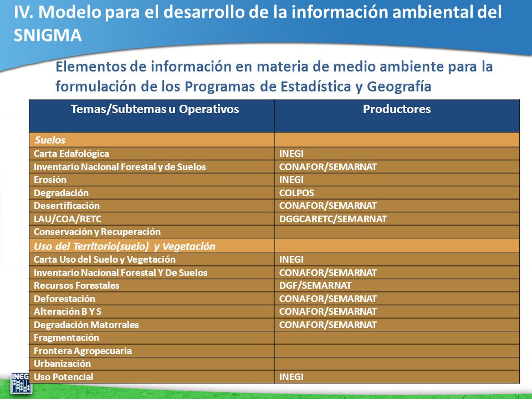The width and height of the screenshot is (532, 399).
Task: Click the 'Recursos Forestales' cell
Action: pyautogui.click(x=152, y=286)
